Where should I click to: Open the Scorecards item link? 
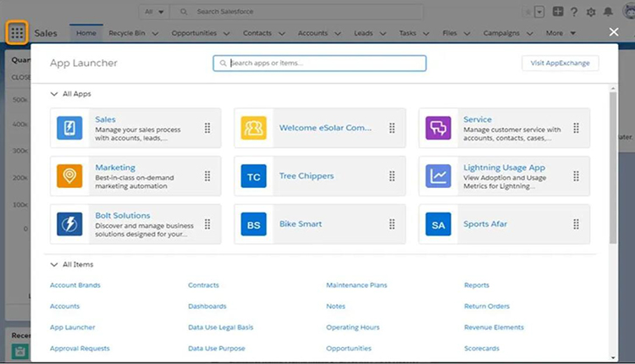482,348
